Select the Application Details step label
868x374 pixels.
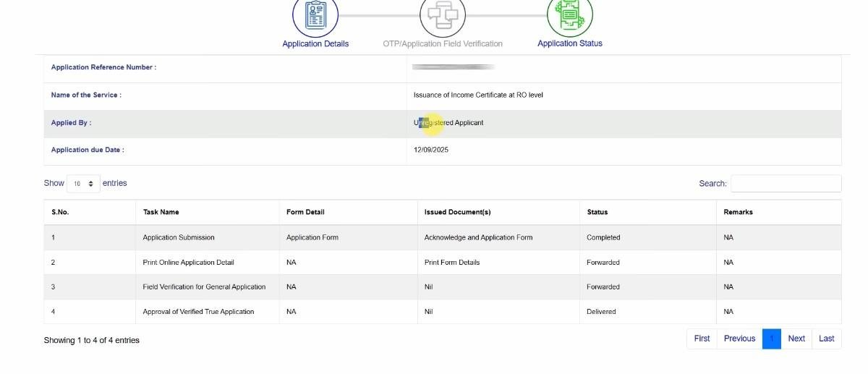point(315,44)
